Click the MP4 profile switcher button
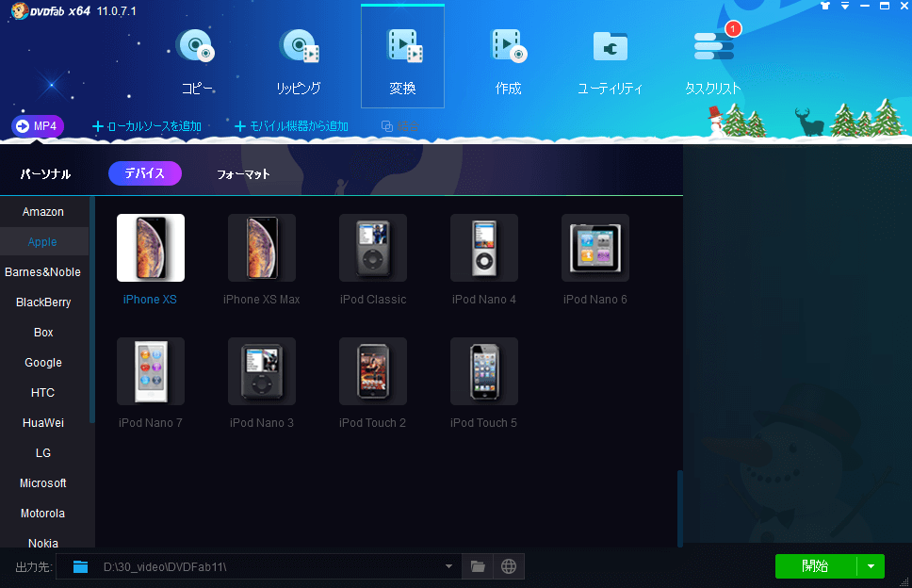912x588 pixels. click(x=38, y=126)
